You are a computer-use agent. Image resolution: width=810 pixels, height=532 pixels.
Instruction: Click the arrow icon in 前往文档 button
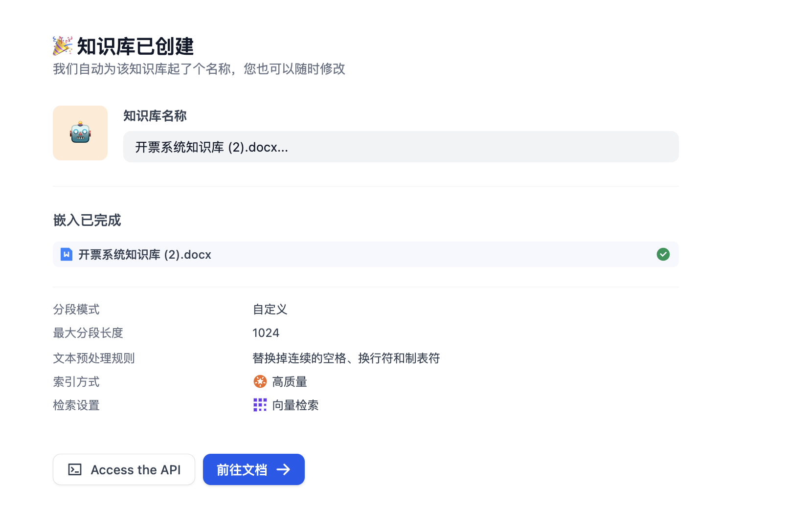pyautogui.click(x=284, y=469)
